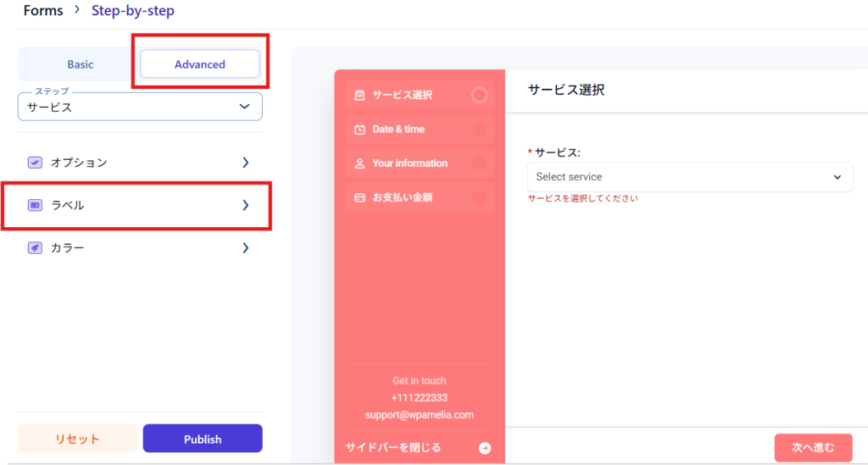
Task: Open the ステップ dropdown showing サービス
Action: click(140, 108)
